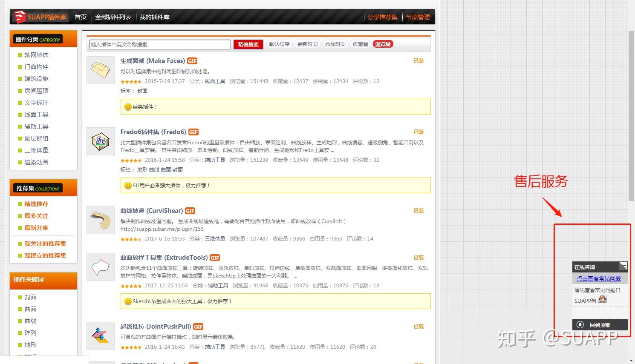Screen dimensions: 635x364
Task: Open 全部插件列表 in navigation bar
Action: [113, 17]
